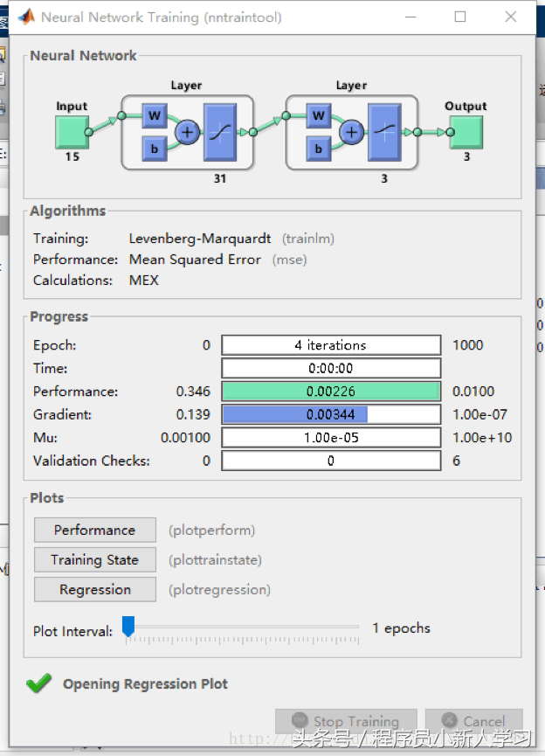Screen dimensions: 545x756
Task: Click the Mu progress field
Action: click(x=331, y=437)
